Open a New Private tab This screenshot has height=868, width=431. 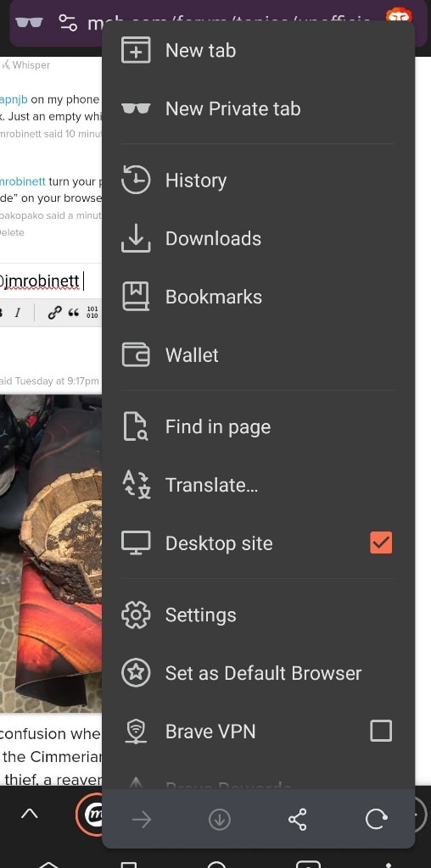click(258, 108)
